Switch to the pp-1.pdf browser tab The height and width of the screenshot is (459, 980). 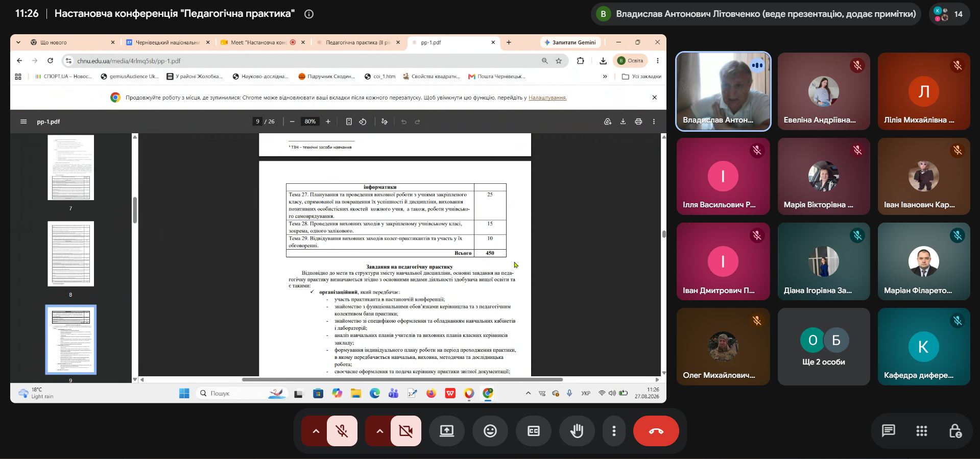pyautogui.click(x=453, y=42)
